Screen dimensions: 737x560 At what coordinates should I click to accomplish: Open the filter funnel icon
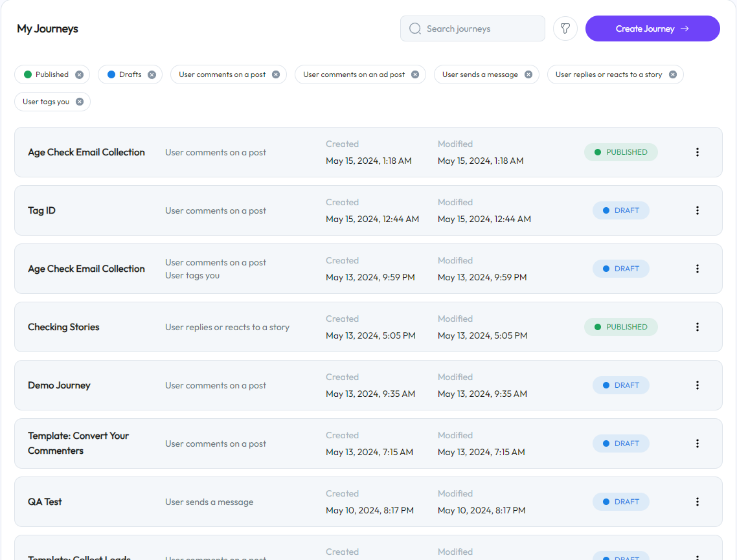point(565,28)
